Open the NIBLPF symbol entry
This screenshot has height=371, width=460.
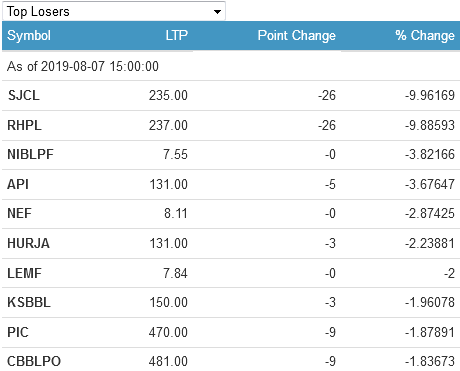point(30,154)
